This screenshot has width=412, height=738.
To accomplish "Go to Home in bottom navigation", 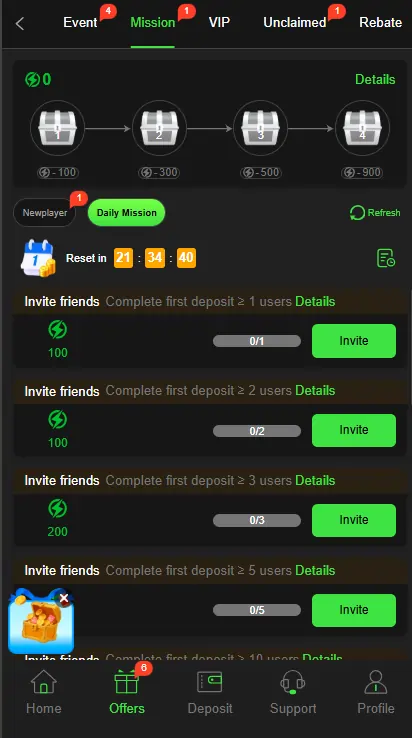I will [x=44, y=692].
